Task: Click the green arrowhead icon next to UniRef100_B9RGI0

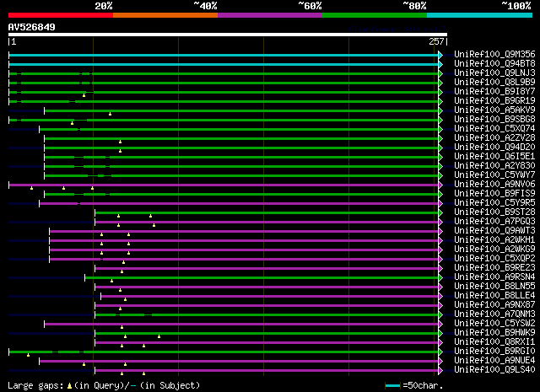Action: point(440,352)
